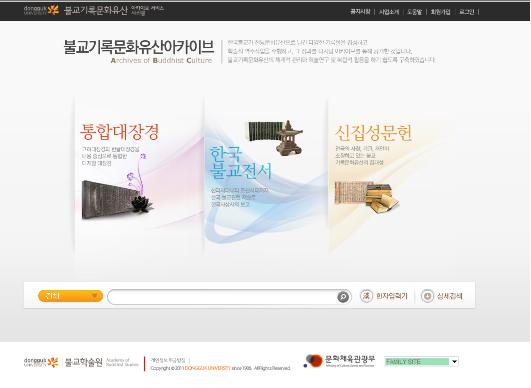Image resolution: width=531 pixels, height=388 pixels.
Task: Click the magnifier search icon in search box
Action: (343, 297)
